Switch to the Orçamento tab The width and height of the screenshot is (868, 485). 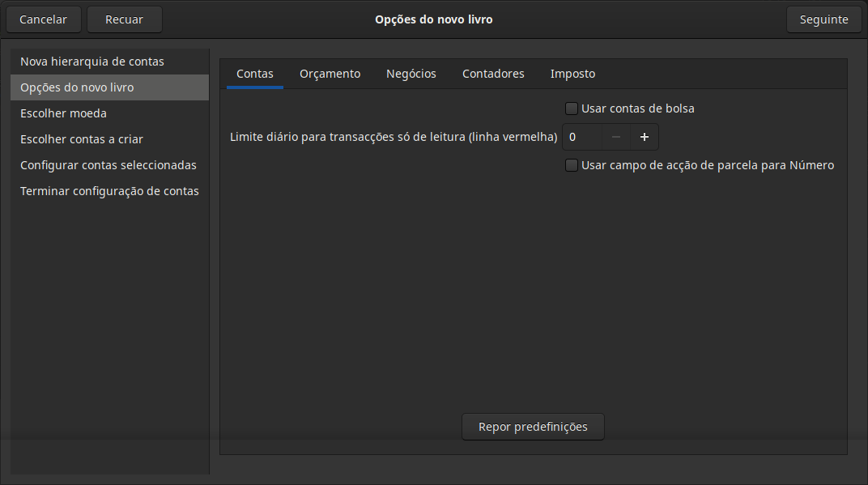click(x=330, y=74)
